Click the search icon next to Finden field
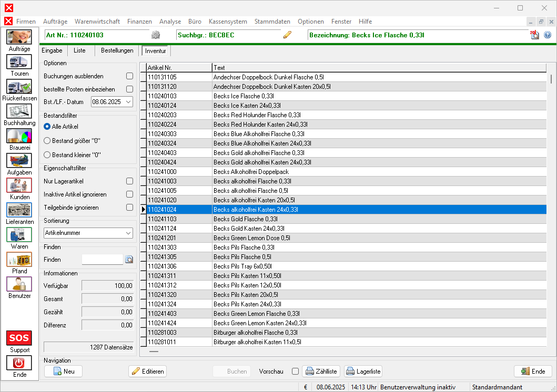The image size is (557, 392). pyautogui.click(x=129, y=259)
